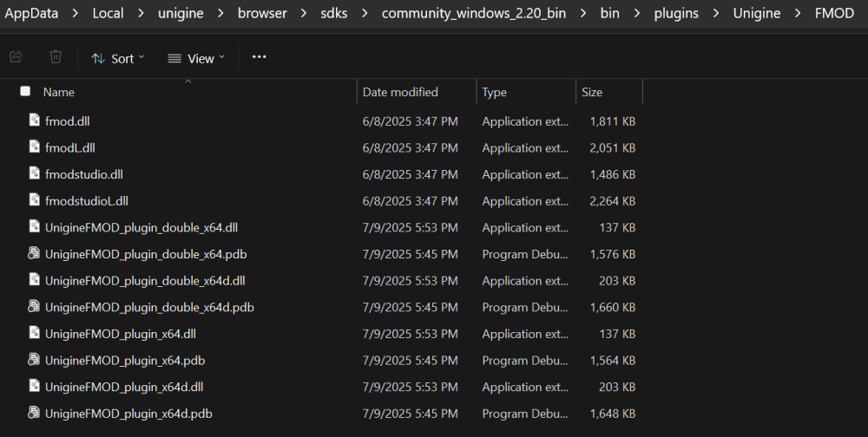868x437 pixels.
Task: Click the fmod.dll file icon
Action: pos(35,121)
